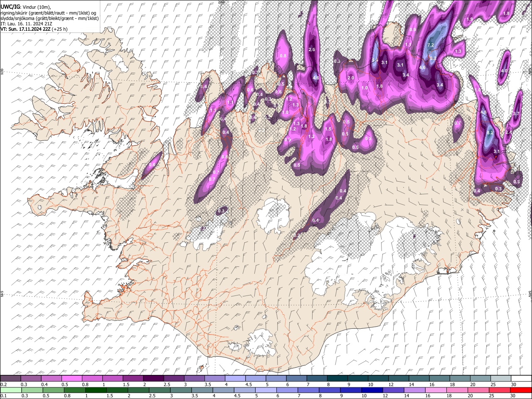Click the 0.5 bright pink swatch in the upper legend

71,378
